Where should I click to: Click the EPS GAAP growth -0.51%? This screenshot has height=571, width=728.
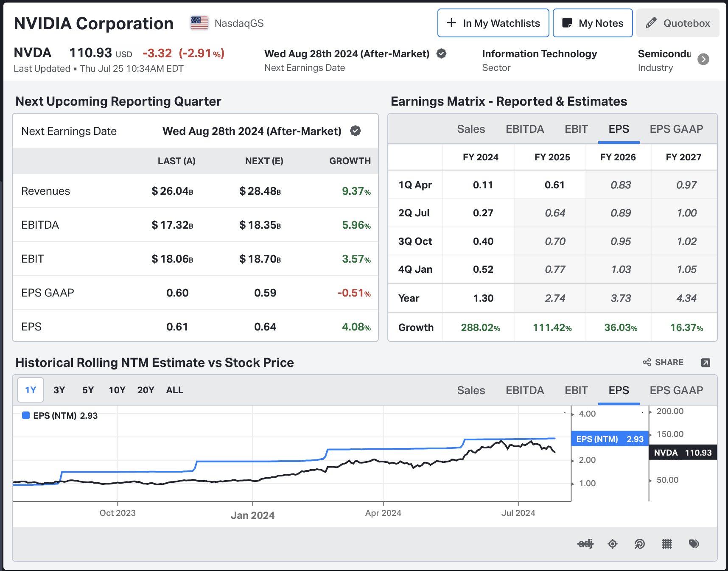(x=354, y=293)
